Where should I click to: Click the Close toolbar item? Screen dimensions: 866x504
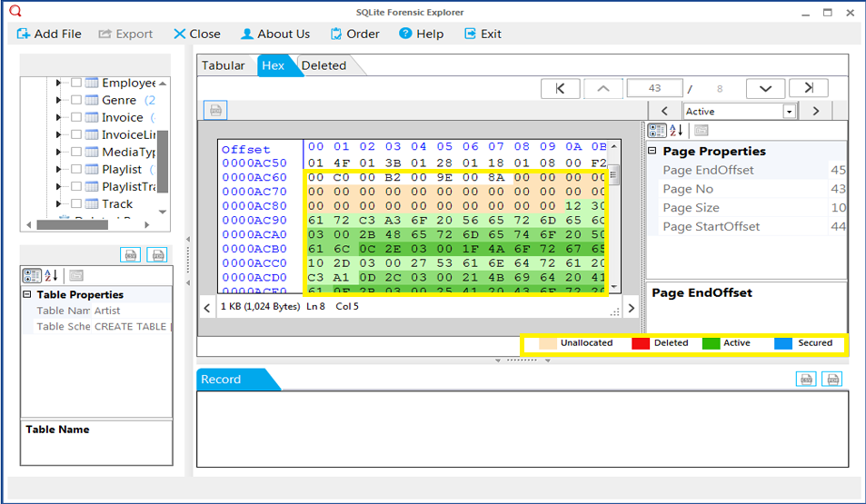[196, 35]
